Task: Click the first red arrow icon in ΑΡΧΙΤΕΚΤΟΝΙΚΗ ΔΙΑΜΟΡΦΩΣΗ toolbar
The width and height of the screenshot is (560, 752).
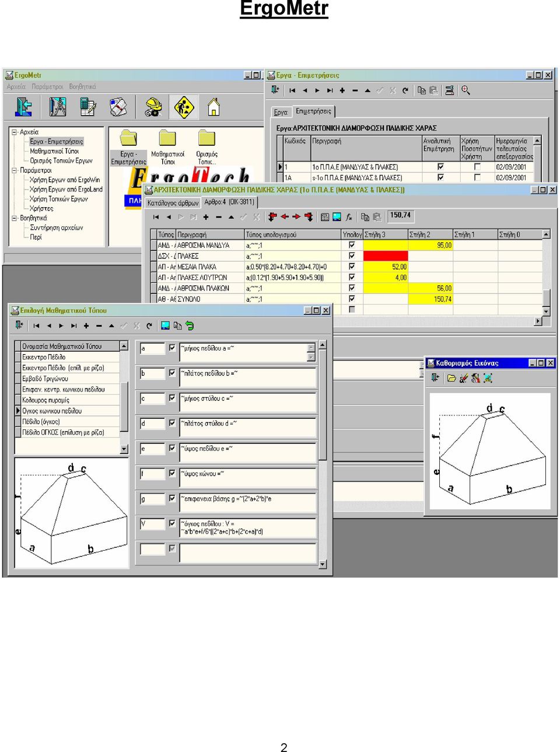Action: [x=272, y=217]
